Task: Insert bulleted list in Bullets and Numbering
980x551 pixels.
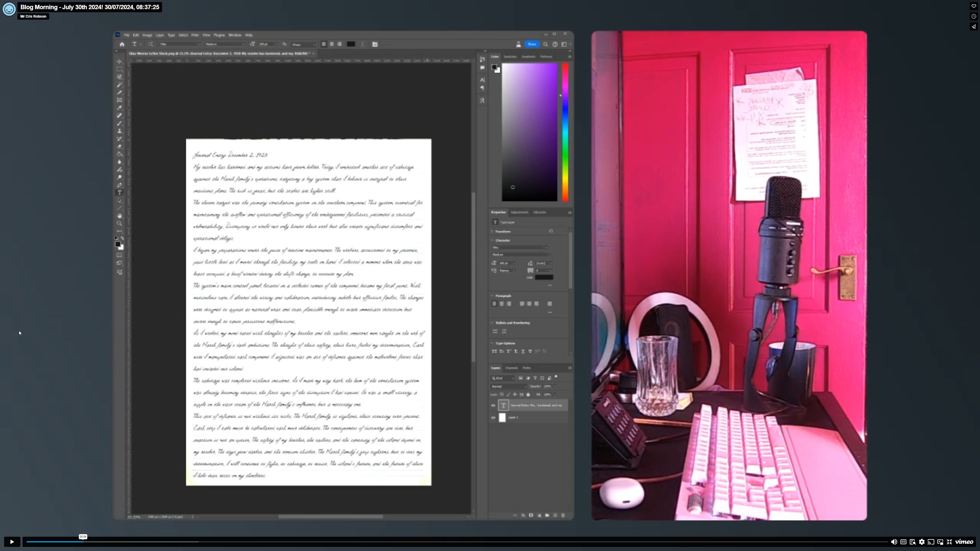Action: pyautogui.click(x=495, y=331)
